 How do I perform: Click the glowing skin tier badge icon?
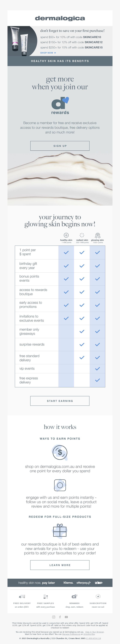98,235
